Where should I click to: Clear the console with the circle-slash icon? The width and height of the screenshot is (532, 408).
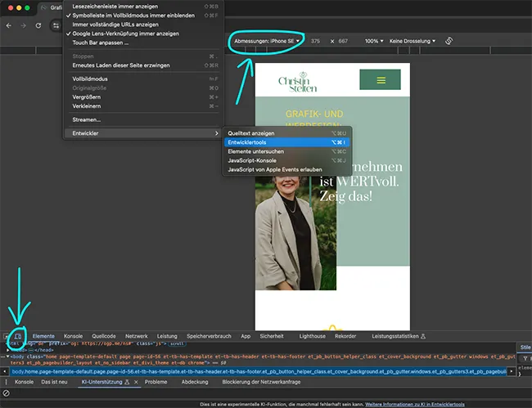pos(6,393)
